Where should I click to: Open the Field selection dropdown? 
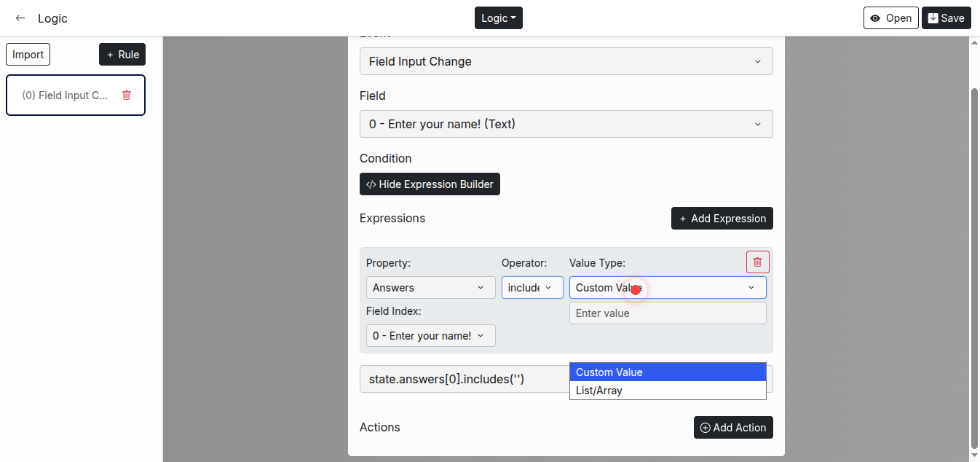point(566,124)
